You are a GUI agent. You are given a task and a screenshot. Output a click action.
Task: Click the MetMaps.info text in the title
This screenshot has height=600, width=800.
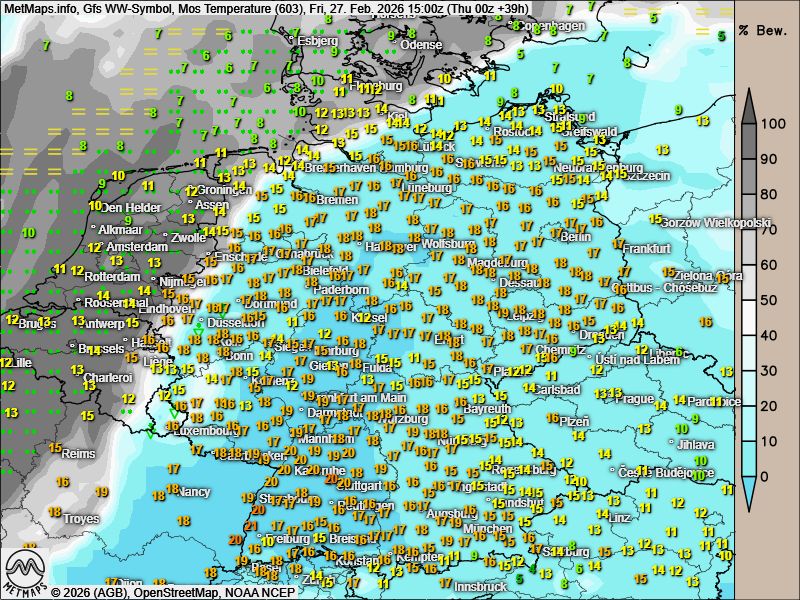[x=41, y=8]
